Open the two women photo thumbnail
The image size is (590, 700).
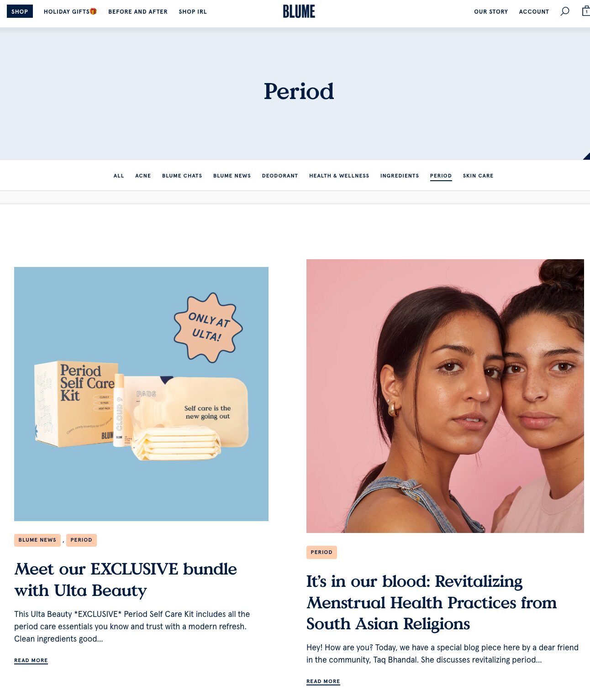click(445, 396)
